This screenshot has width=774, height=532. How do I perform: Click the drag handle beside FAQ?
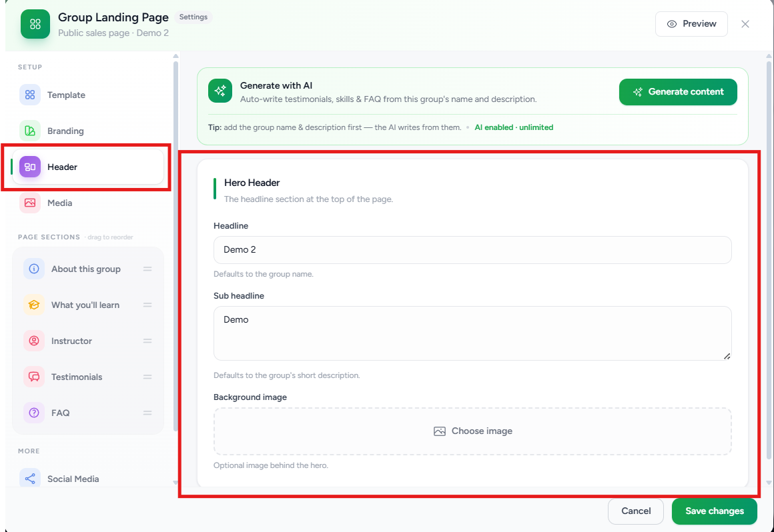click(x=147, y=413)
